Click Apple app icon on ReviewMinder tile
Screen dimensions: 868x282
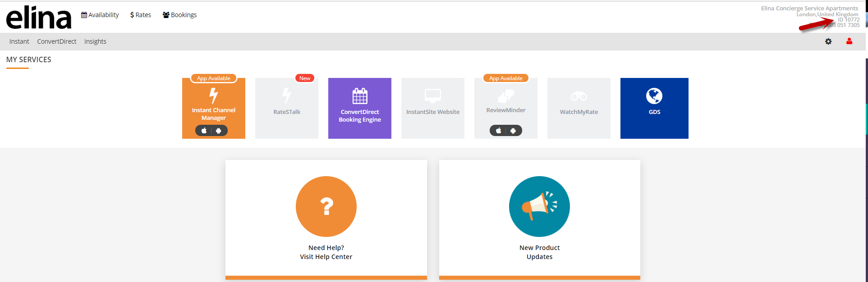click(x=499, y=131)
